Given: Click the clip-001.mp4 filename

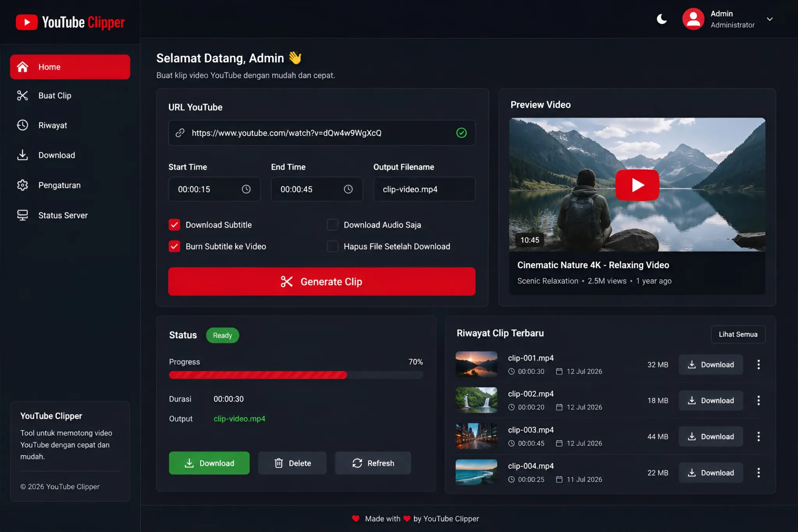Looking at the screenshot, I should click(531, 358).
